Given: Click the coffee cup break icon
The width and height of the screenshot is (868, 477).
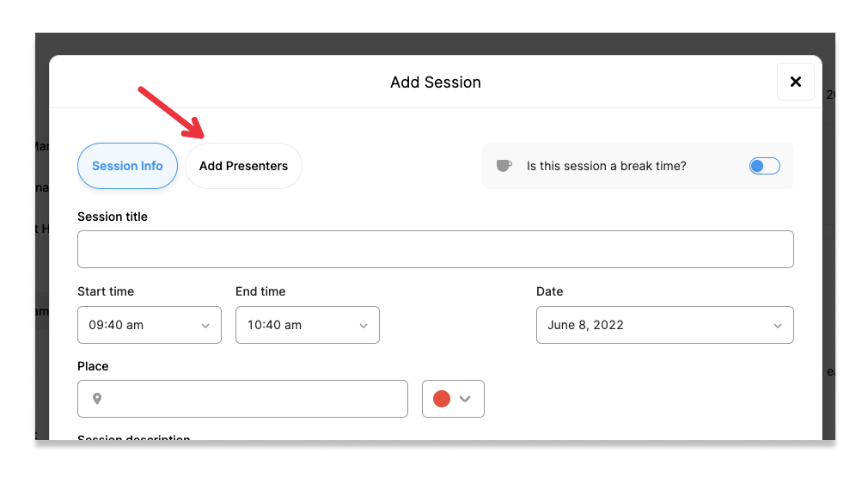Looking at the screenshot, I should pyautogui.click(x=504, y=166).
